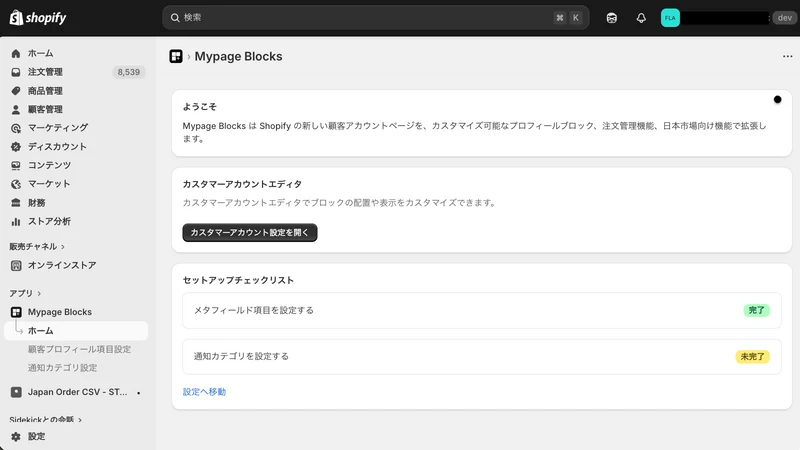Open the notifications bell
800x450 pixels.
click(641, 18)
